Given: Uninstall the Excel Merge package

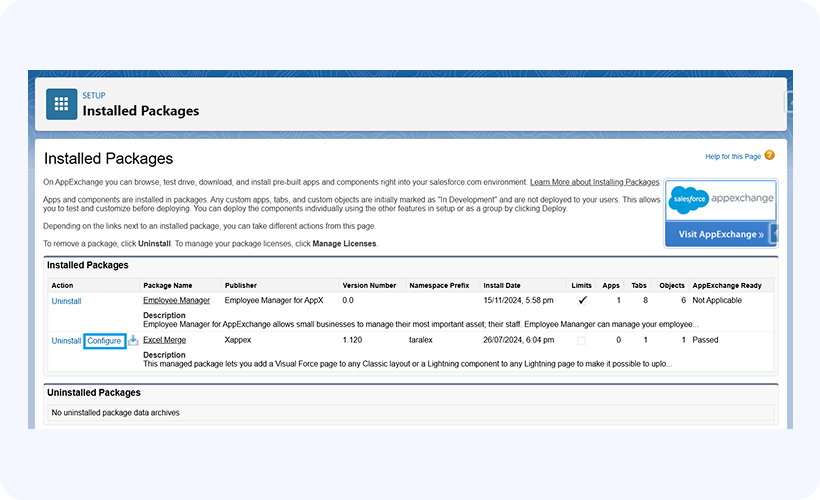Looking at the screenshot, I should click(x=66, y=341).
